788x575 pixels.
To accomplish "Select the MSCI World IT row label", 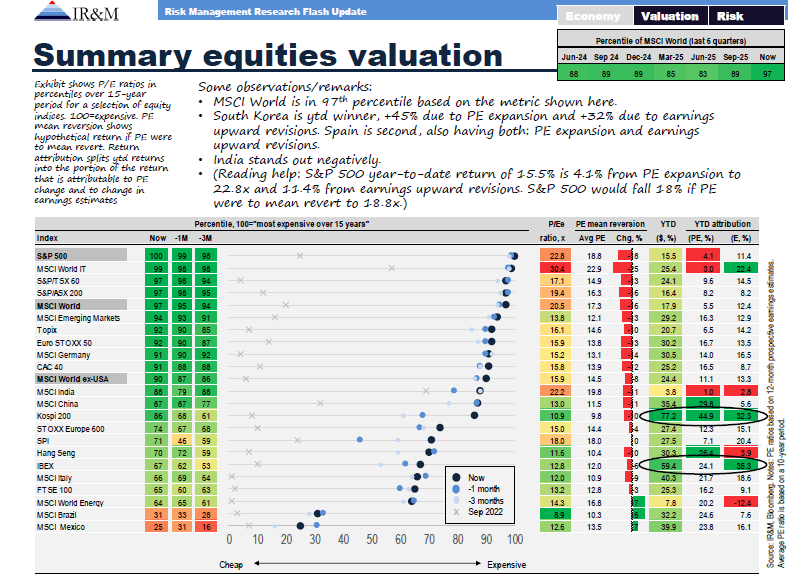I will [x=61, y=269].
